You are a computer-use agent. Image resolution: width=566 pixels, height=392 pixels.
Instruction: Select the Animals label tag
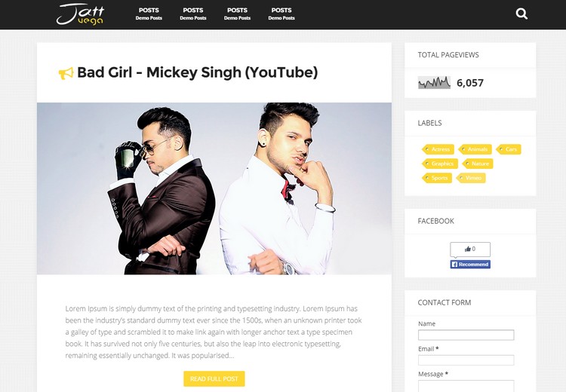(475, 149)
